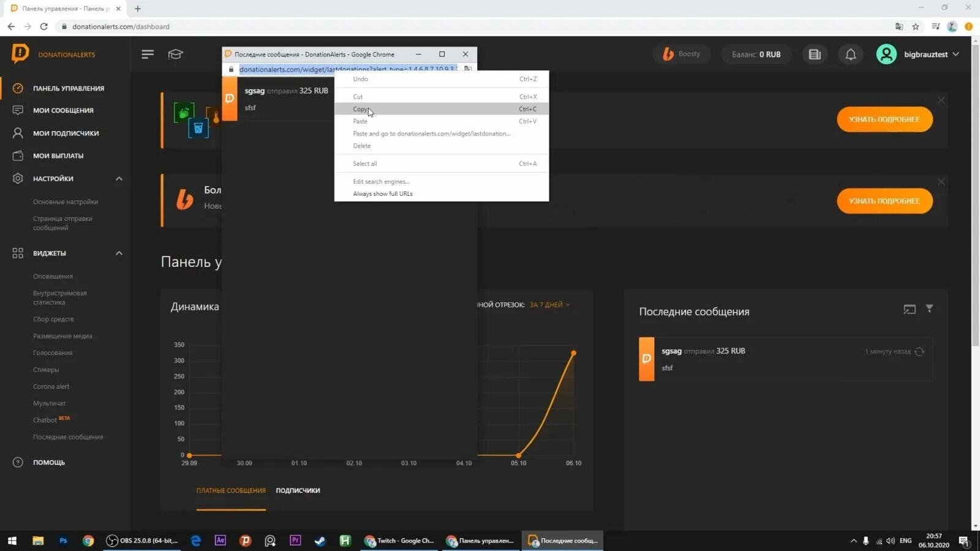Image resolution: width=980 pixels, height=551 pixels.
Task: Open Размещение медиа widget link
Action: [62, 336]
